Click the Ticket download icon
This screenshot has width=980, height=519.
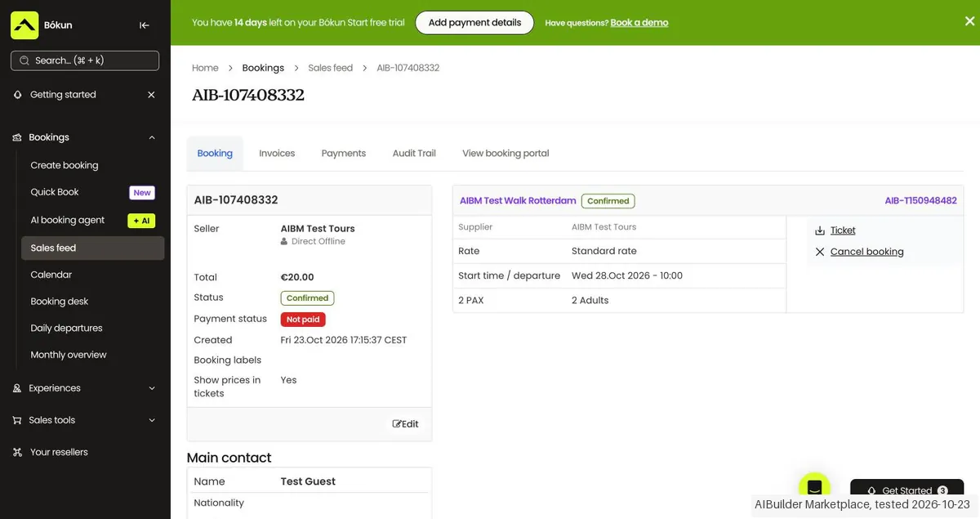[820, 230]
